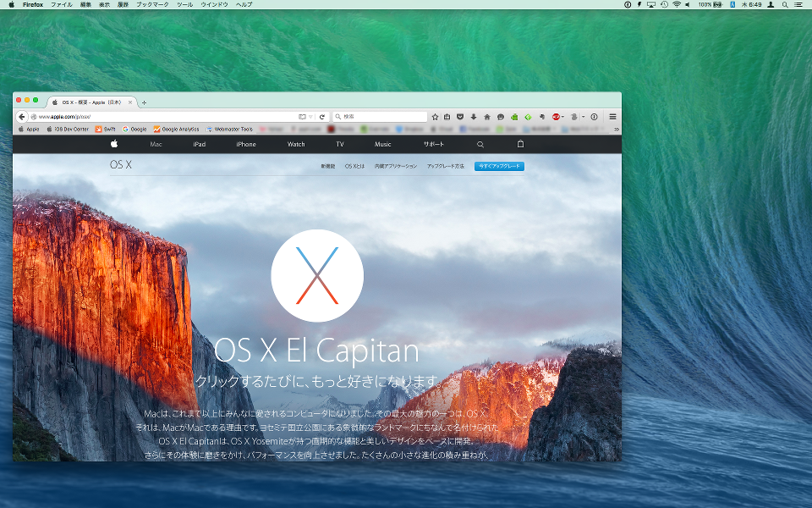Open the 新機能 page link
Image resolution: width=812 pixels, height=508 pixels.
(x=328, y=167)
